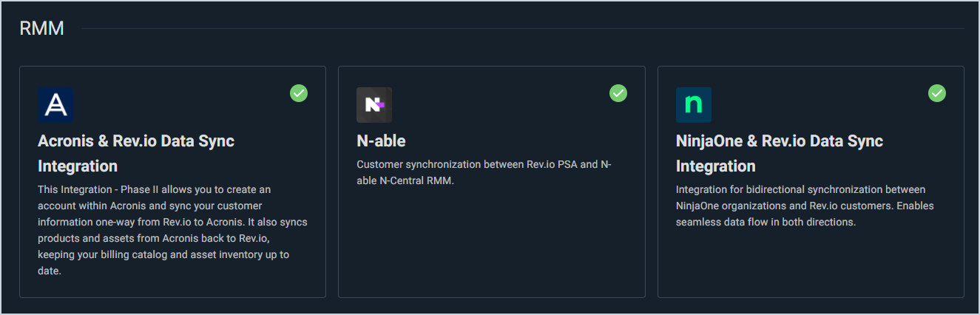Select the empty area of the N-able card
Image resolution: width=980 pixels, height=315 pixels.
tap(491, 244)
